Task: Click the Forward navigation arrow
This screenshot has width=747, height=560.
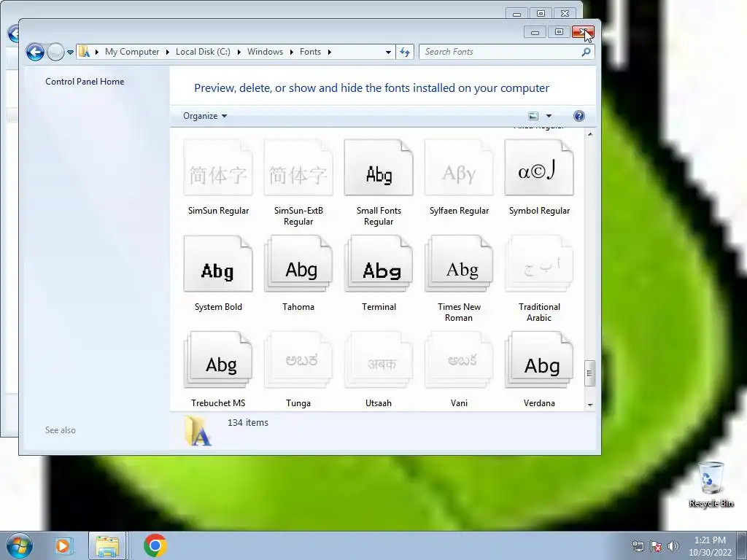Action: click(55, 52)
